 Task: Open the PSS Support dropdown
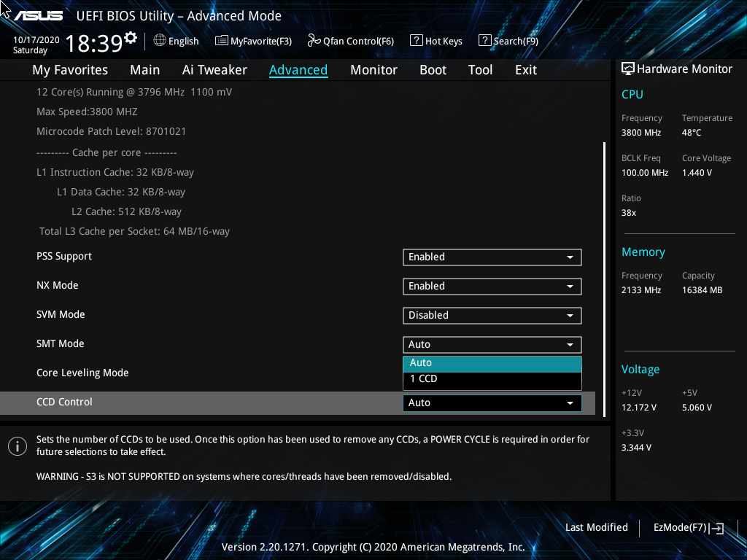tap(492, 257)
